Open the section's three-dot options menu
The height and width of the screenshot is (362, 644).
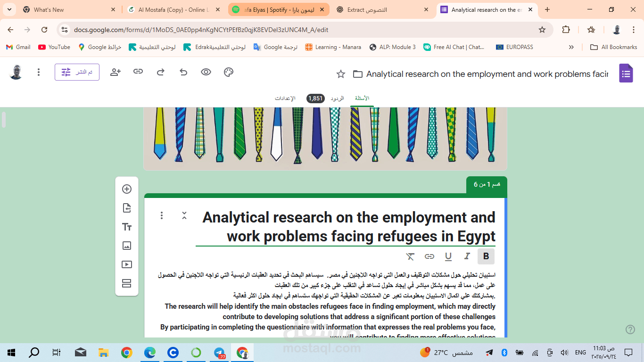pyautogui.click(x=162, y=215)
